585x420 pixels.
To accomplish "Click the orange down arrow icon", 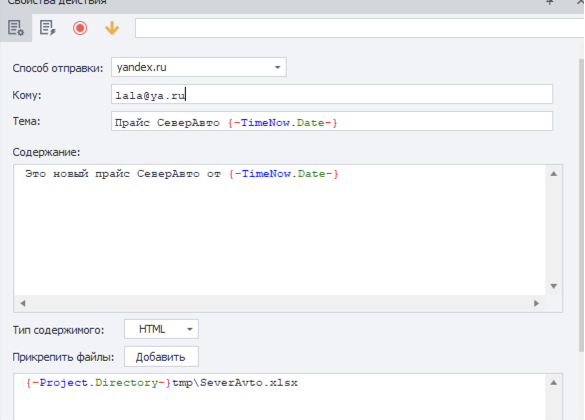I will click(112, 28).
